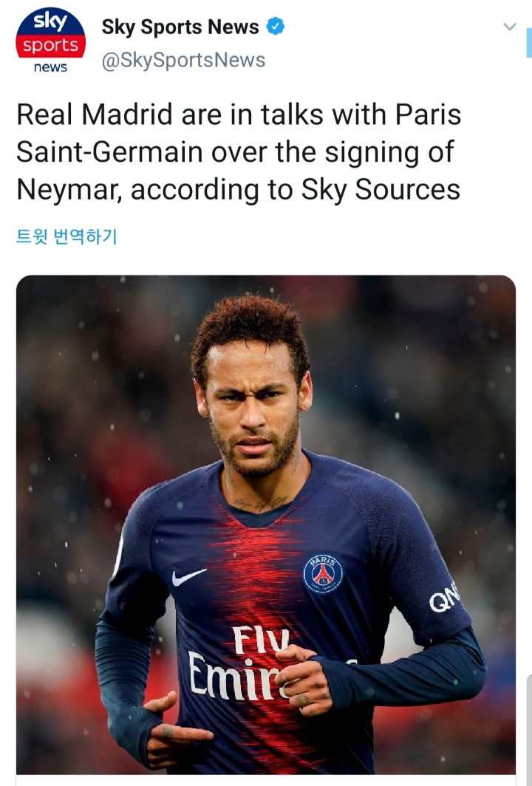The width and height of the screenshot is (532, 786).
Task: Click the Fly Emirates sponsor lettering
Action: click(x=239, y=663)
